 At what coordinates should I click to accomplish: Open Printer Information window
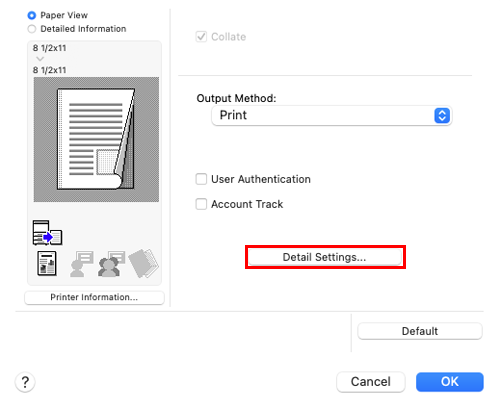pyautogui.click(x=94, y=297)
